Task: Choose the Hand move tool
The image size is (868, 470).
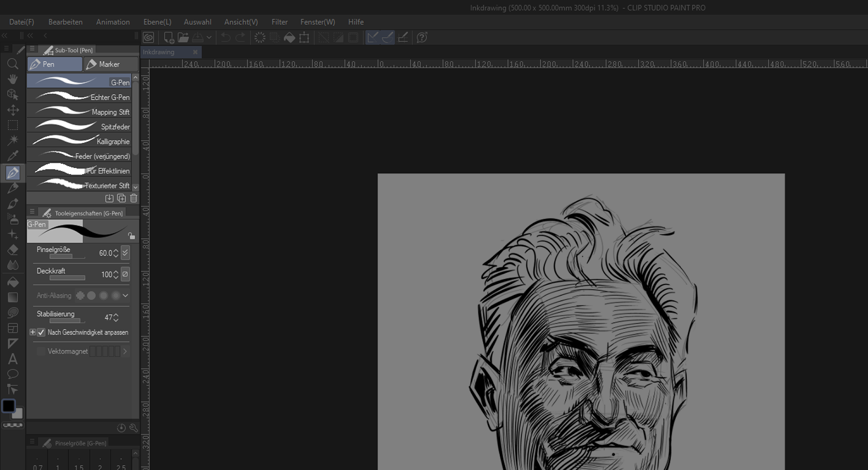Action: (13, 79)
